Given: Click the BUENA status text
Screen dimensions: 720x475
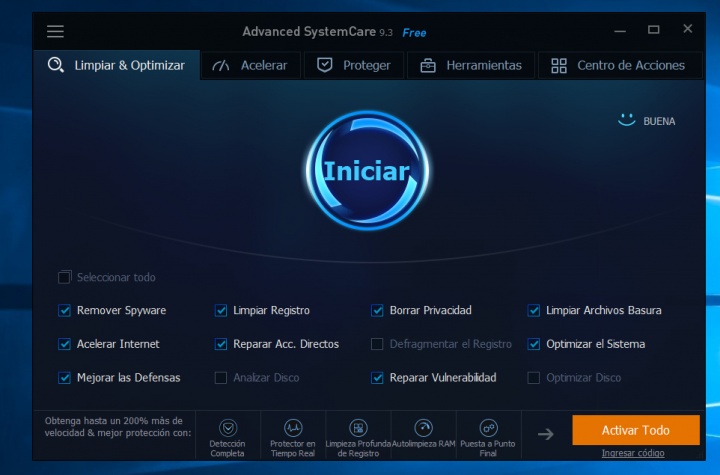Looking at the screenshot, I should [659, 121].
